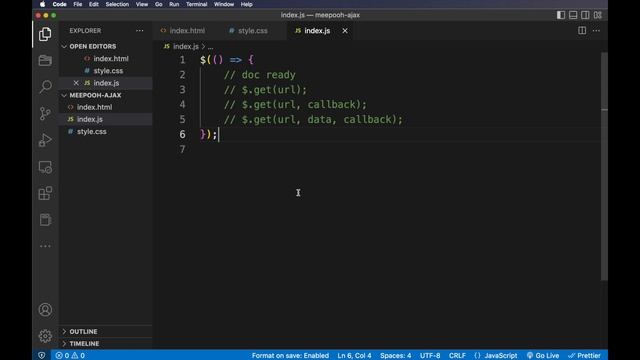Viewport: 640px width, 360px height.
Task: Open the Selection menu
Action: 117,4
